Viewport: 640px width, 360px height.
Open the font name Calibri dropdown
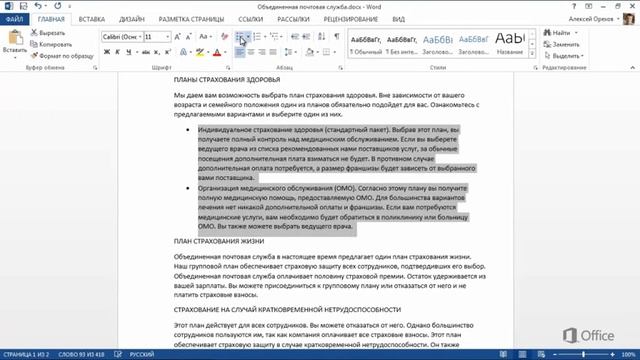[140, 37]
